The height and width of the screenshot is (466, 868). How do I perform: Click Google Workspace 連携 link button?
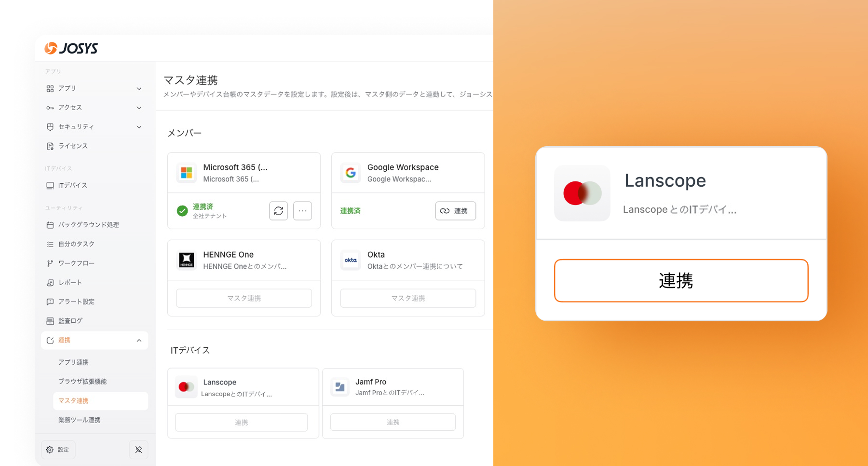click(456, 211)
